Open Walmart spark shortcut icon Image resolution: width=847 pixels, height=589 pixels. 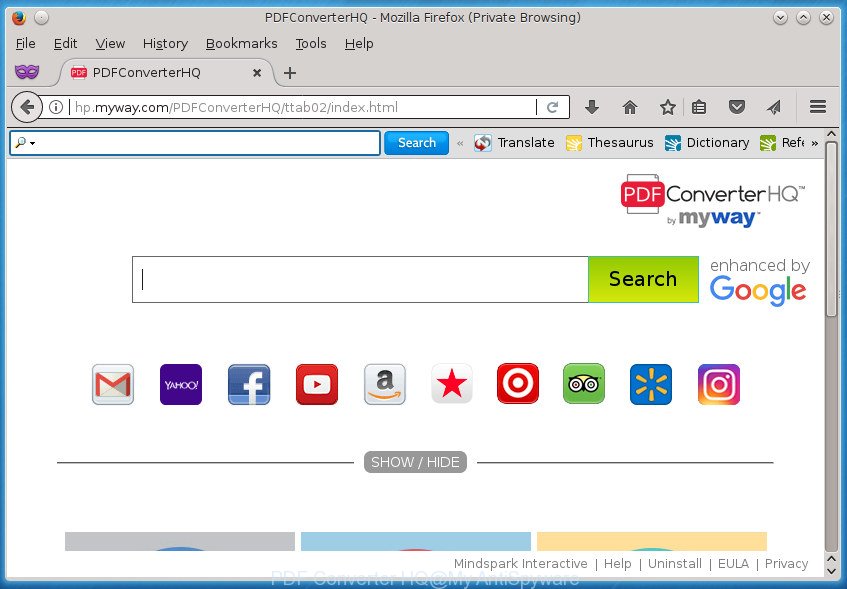651,384
